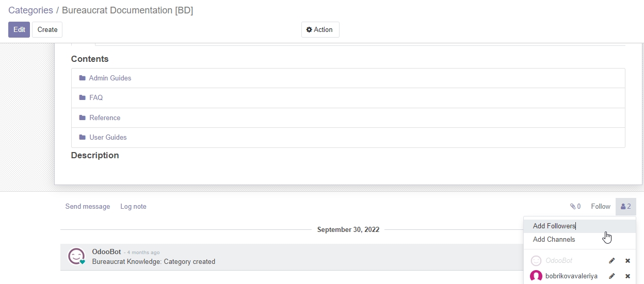Click the Create button
Screen dimensions: 644x284
coord(47,29)
